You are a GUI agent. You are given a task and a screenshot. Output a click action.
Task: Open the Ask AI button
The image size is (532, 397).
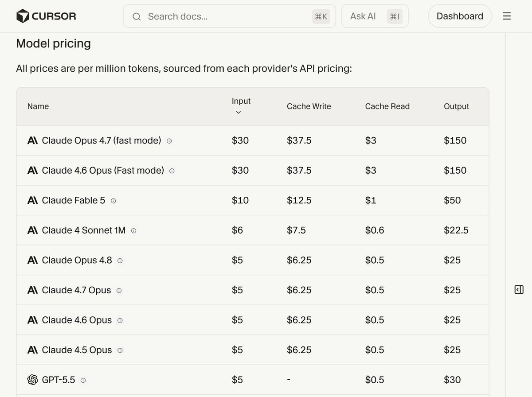[x=375, y=16]
